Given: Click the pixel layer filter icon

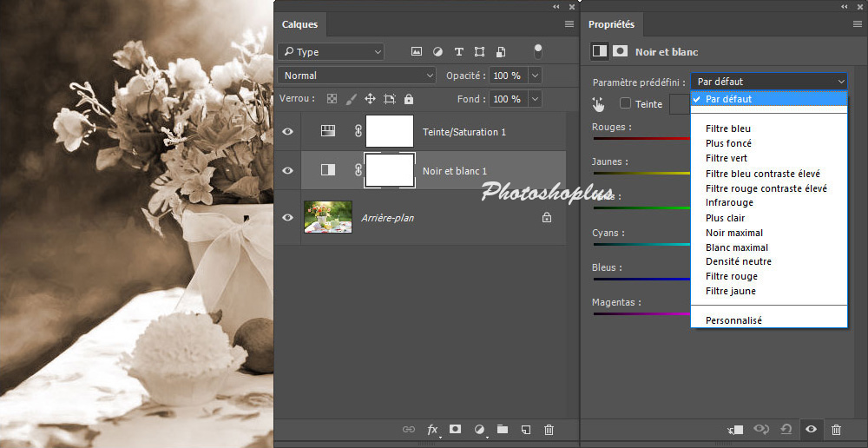Looking at the screenshot, I should click(x=417, y=52).
